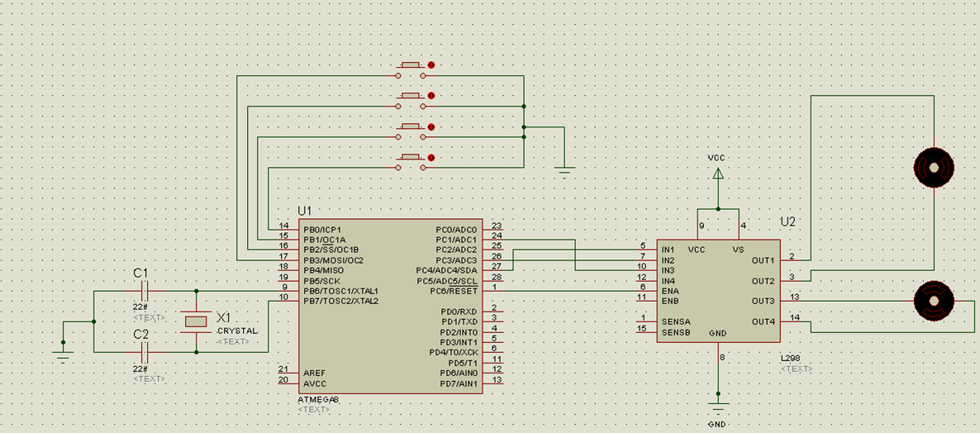Select the DC motor connected to OUT1 and OUT2
Screen dimensions: 980x433
click(933, 167)
